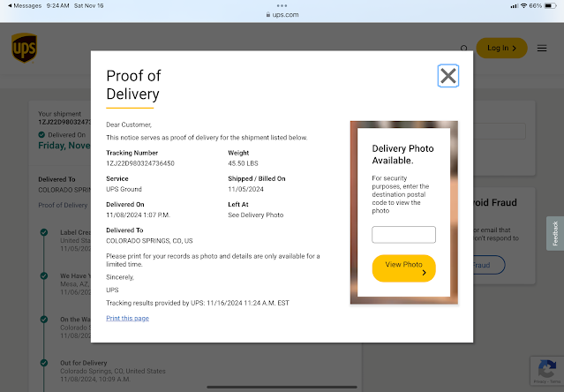Screen dimensions: 564x392
Task: Click the postal code input field
Action: tap(403, 235)
